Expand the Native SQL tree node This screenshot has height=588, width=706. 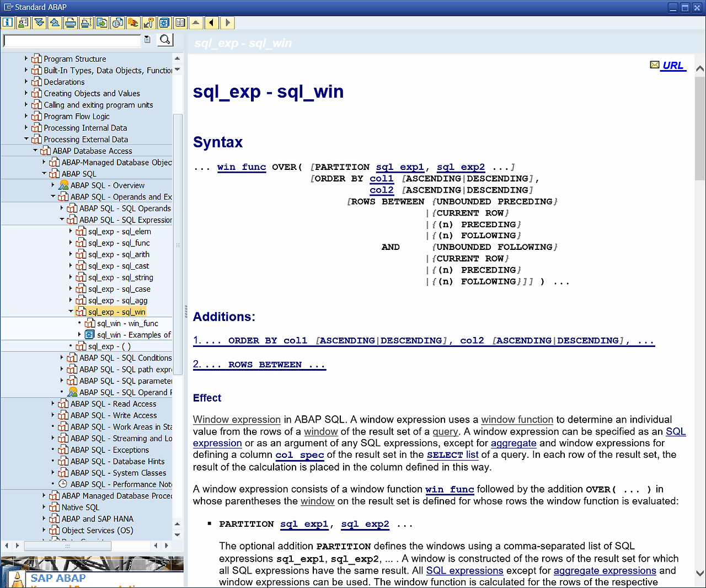(x=44, y=507)
